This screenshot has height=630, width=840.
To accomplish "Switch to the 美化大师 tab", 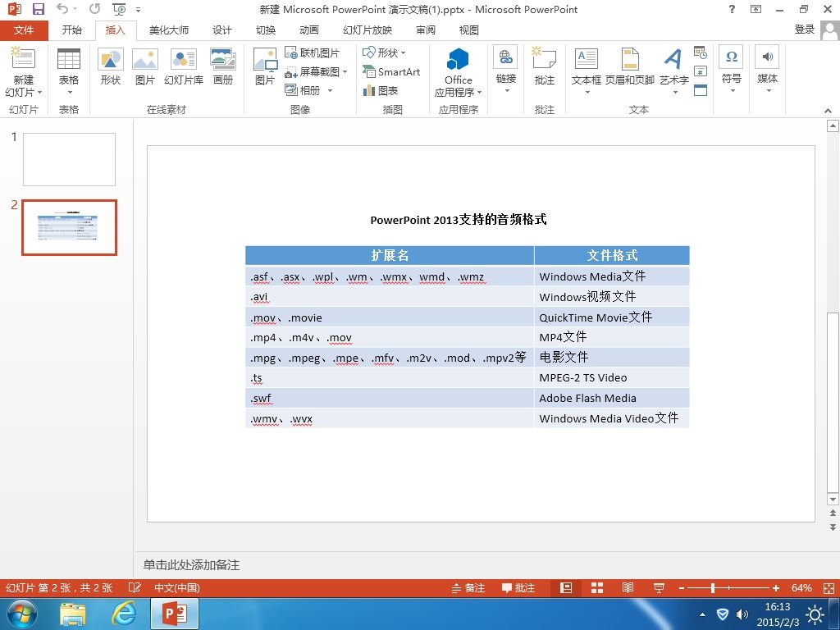I will coord(169,30).
